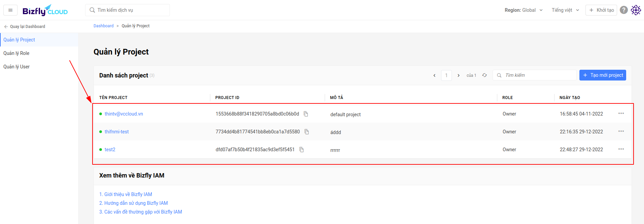644x224 pixels.
Task: Go to next page of projects
Action: (x=458, y=75)
